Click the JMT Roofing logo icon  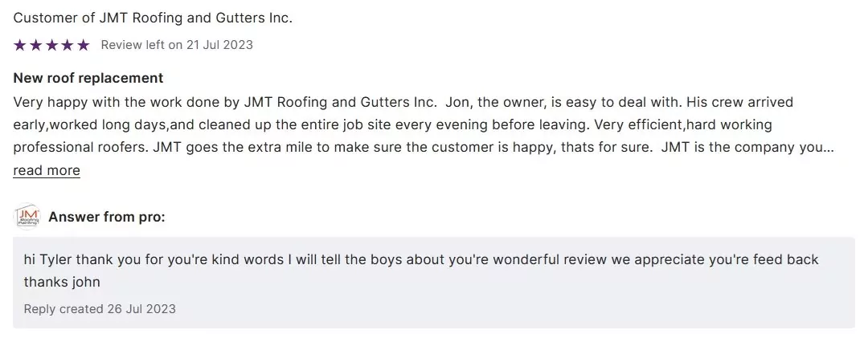click(27, 217)
